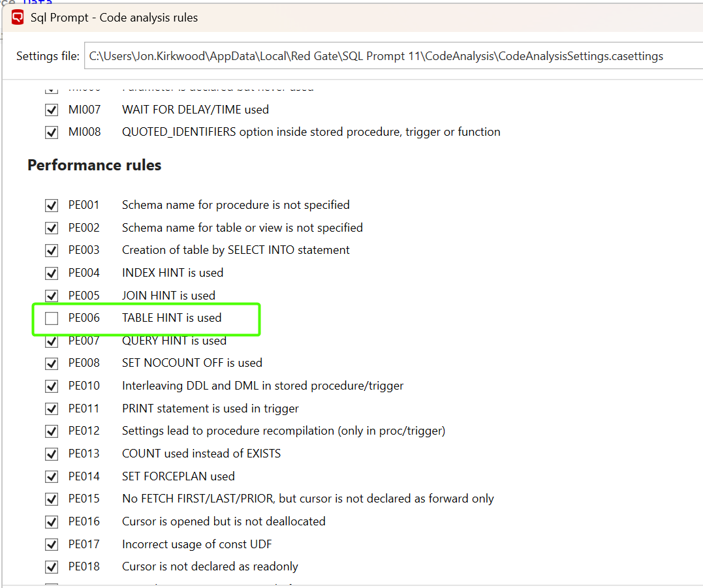Enable the PE006 TABLE HINT checkbox
The height and width of the screenshot is (588, 703).
[x=52, y=318]
